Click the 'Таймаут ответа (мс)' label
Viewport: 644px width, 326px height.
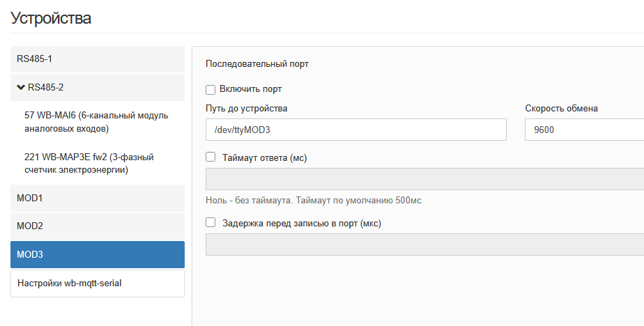(265, 157)
